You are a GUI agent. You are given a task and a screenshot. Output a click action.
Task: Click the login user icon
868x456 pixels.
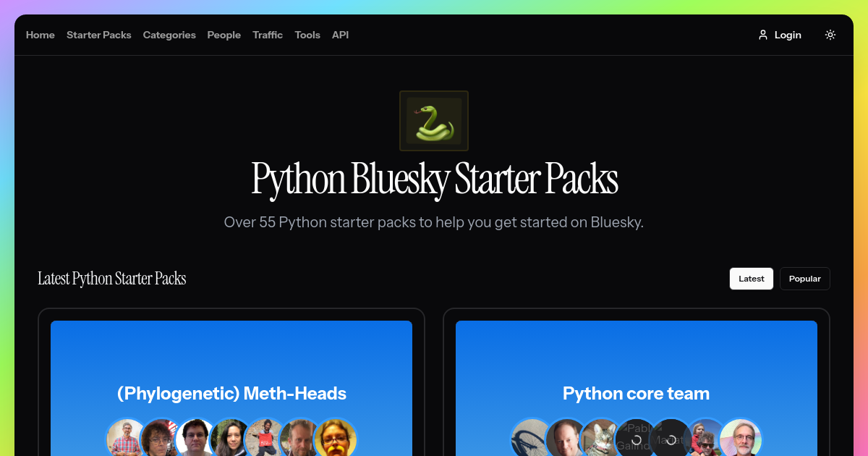pos(762,34)
